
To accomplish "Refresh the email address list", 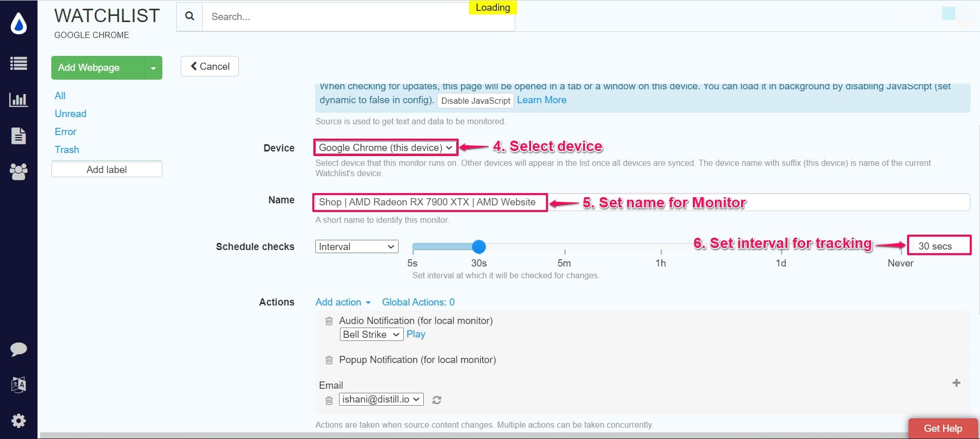I will 437,400.
